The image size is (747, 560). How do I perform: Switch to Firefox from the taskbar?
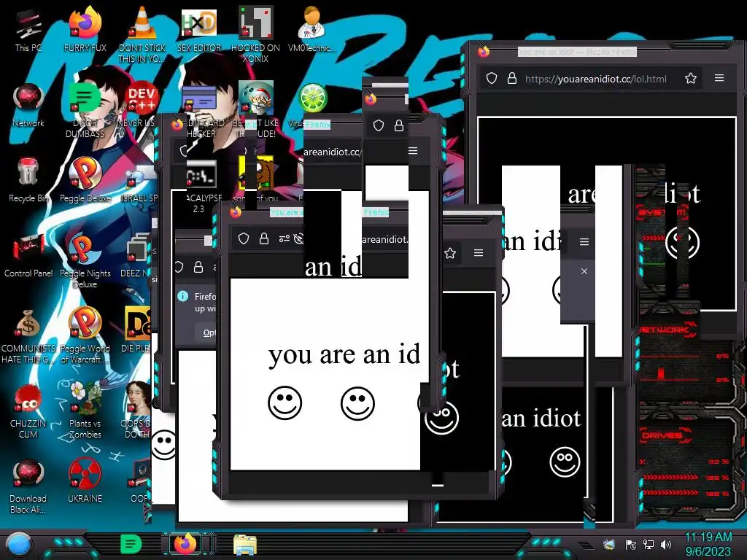tap(185, 543)
